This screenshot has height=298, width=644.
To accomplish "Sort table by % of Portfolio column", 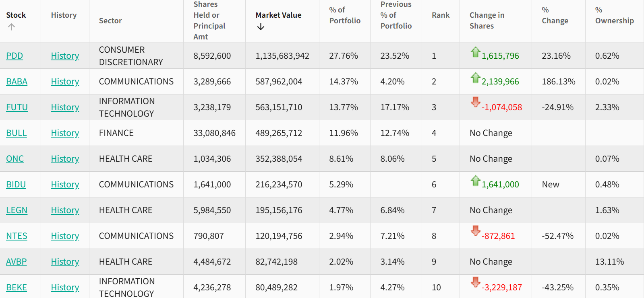I will (x=344, y=15).
